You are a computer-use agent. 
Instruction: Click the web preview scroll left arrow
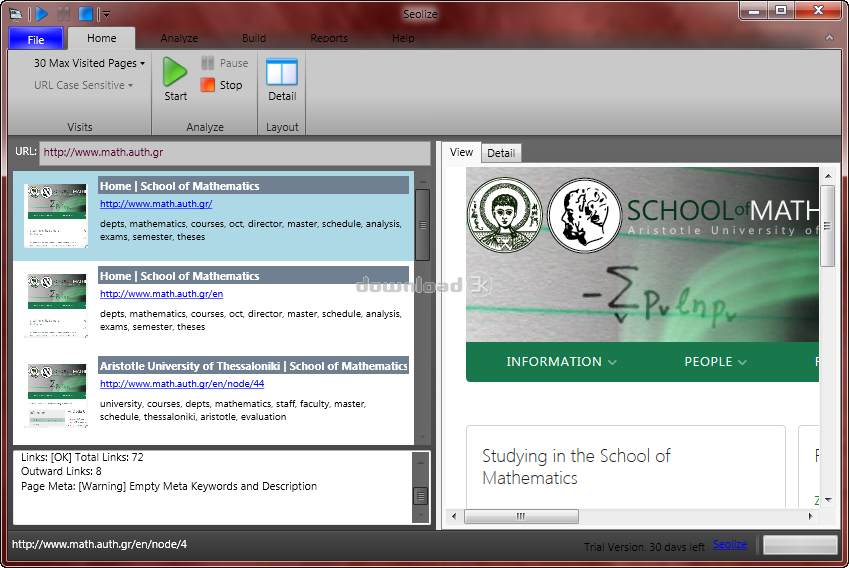(454, 516)
